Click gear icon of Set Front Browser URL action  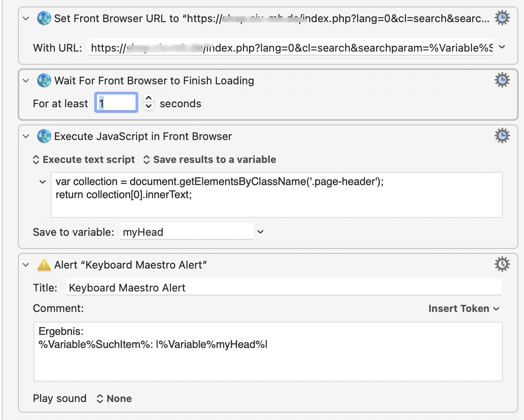tap(502, 18)
